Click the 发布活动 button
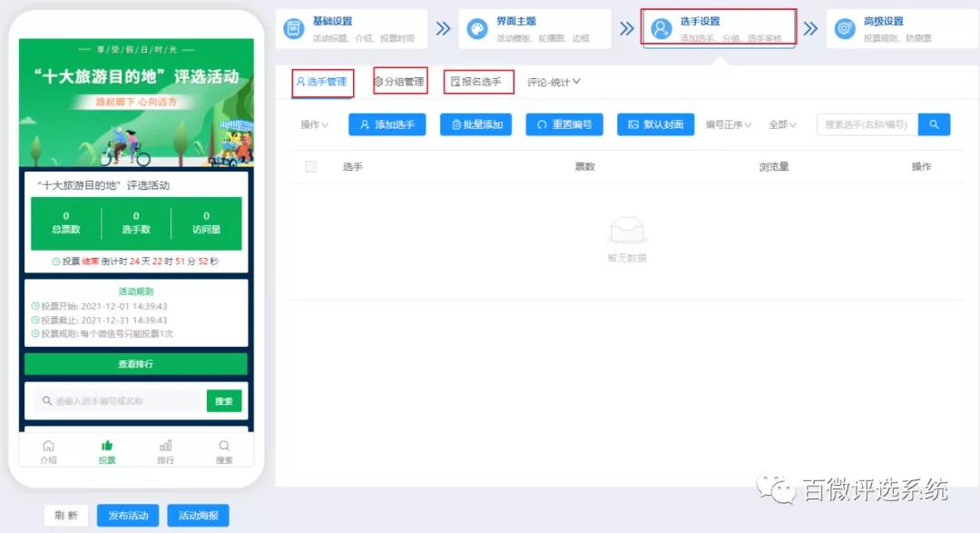 (x=128, y=515)
